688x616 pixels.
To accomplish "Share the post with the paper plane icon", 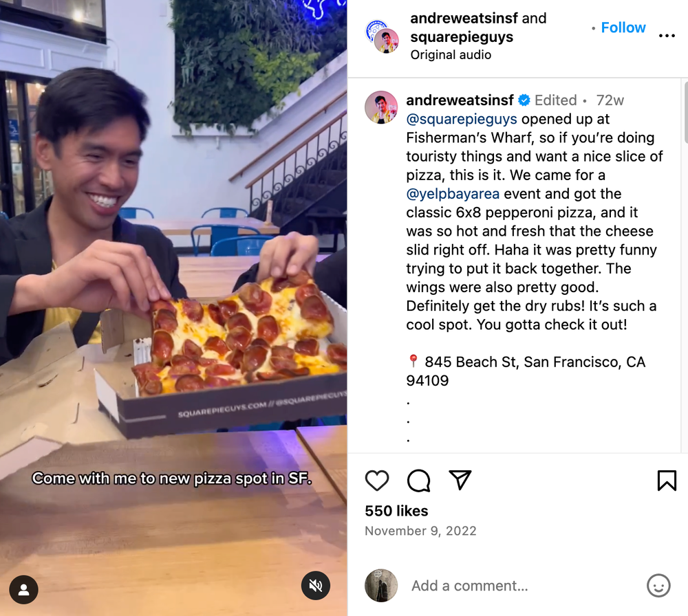I will click(460, 480).
